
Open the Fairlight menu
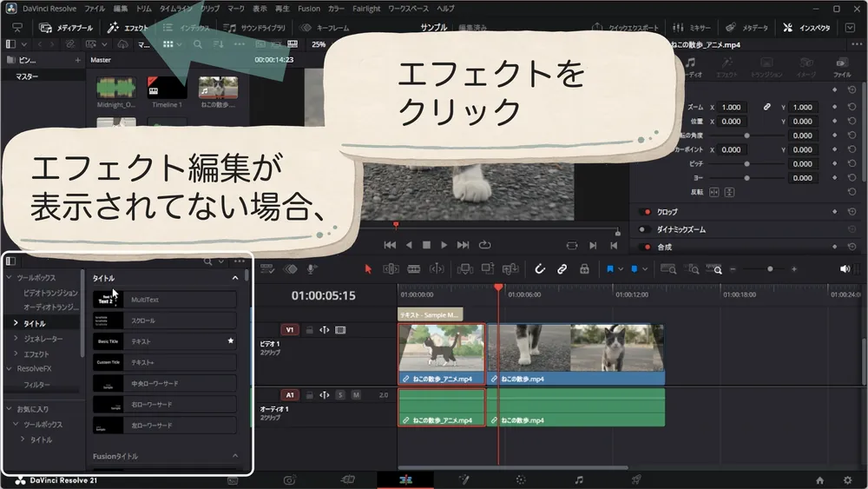[x=366, y=9]
